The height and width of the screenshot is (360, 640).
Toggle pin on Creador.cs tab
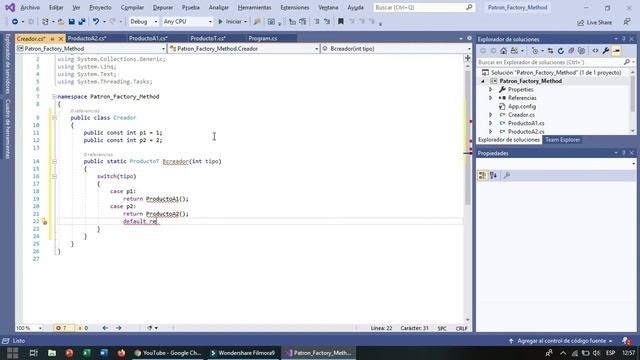click(x=52, y=38)
